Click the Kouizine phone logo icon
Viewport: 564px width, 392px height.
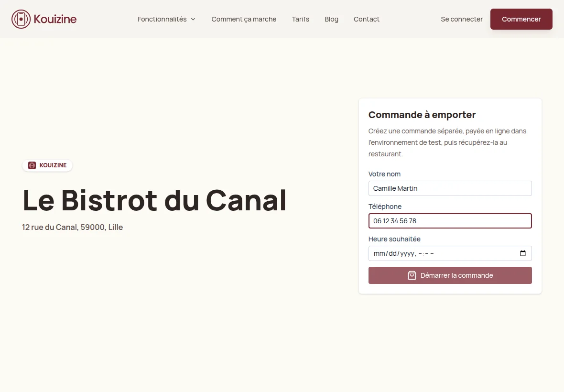[x=21, y=19]
